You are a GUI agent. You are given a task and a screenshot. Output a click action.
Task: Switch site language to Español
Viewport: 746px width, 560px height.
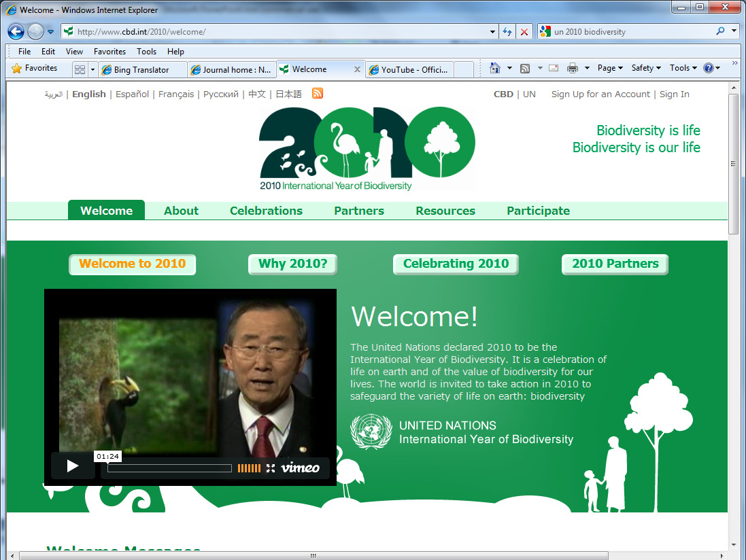point(132,94)
